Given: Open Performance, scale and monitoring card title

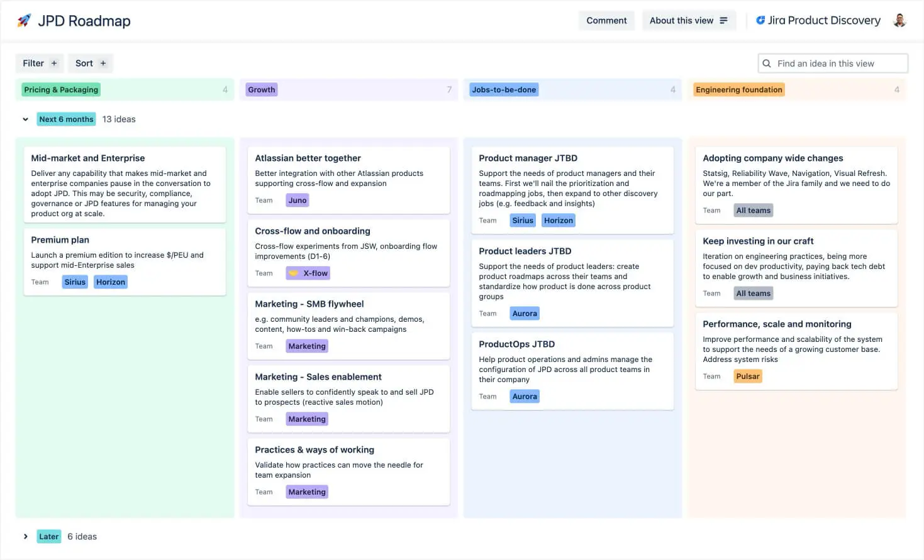Looking at the screenshot, I should 777,324.
